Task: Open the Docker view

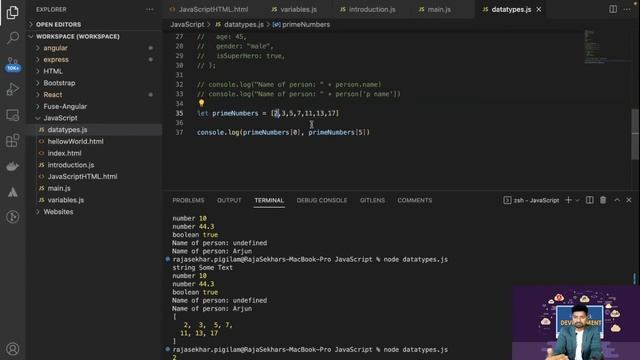Action: point(13,166)
